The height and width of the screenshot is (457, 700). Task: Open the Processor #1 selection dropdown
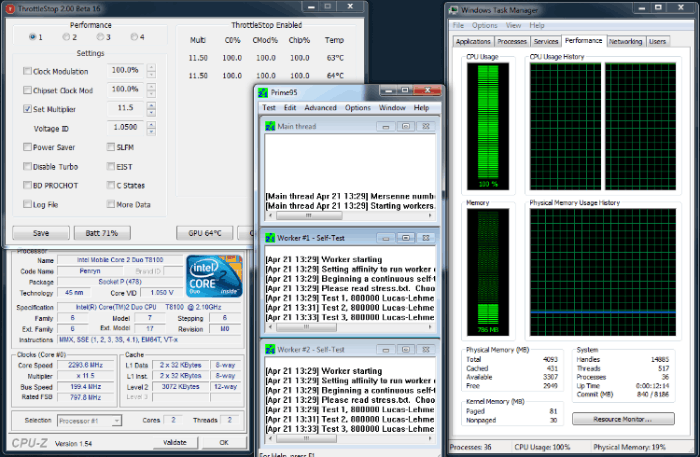[116, 420]
